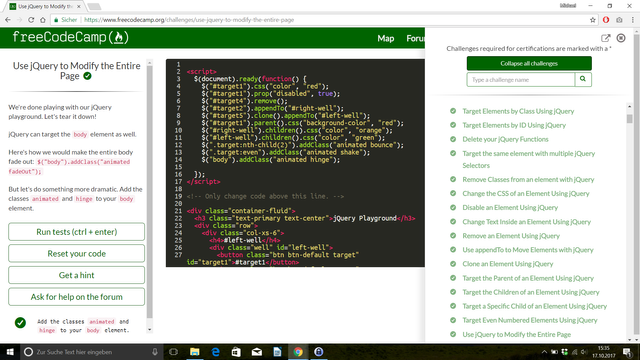640x360 pixels.
Task: Open Task View on taskbar
Action: [x=173, y=352]
